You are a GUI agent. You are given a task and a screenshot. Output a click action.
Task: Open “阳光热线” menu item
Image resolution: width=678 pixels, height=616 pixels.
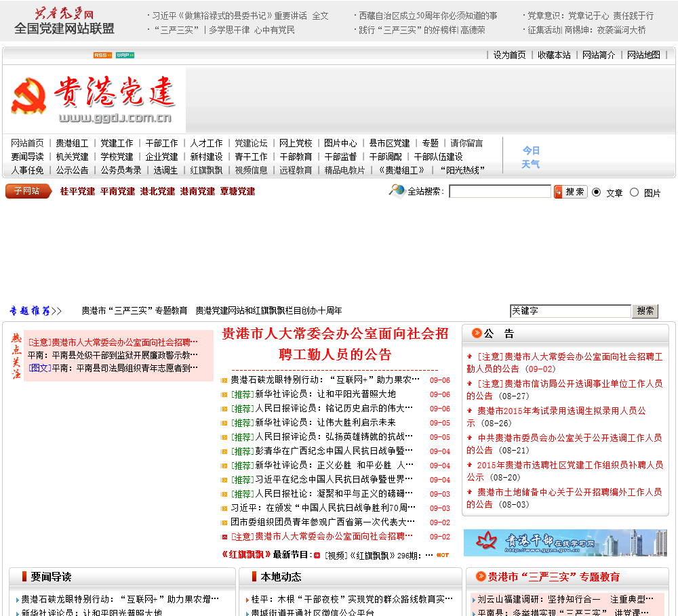462,170
